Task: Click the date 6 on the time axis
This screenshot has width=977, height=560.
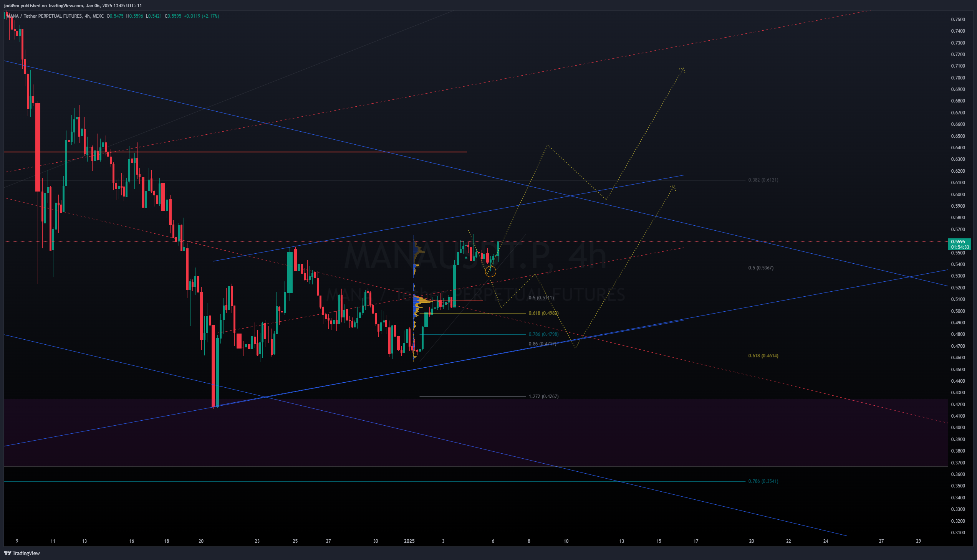Action: pos(493,541)
